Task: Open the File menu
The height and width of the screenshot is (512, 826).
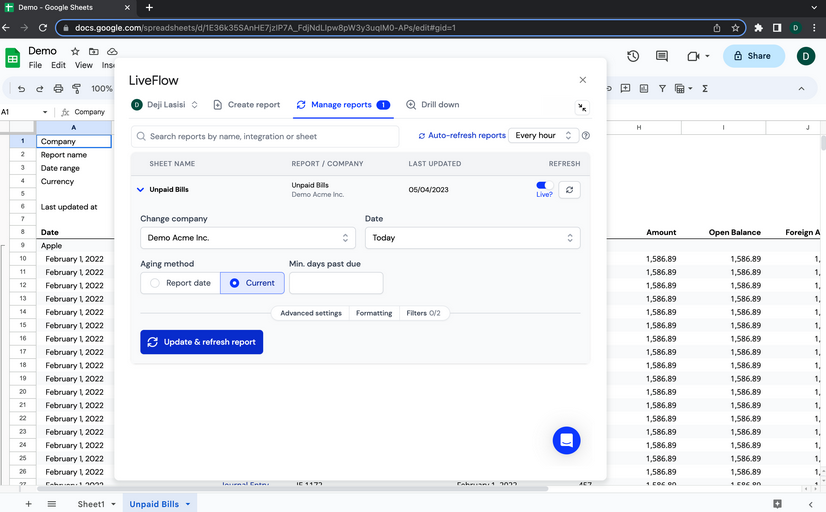Action: point(35,65)
